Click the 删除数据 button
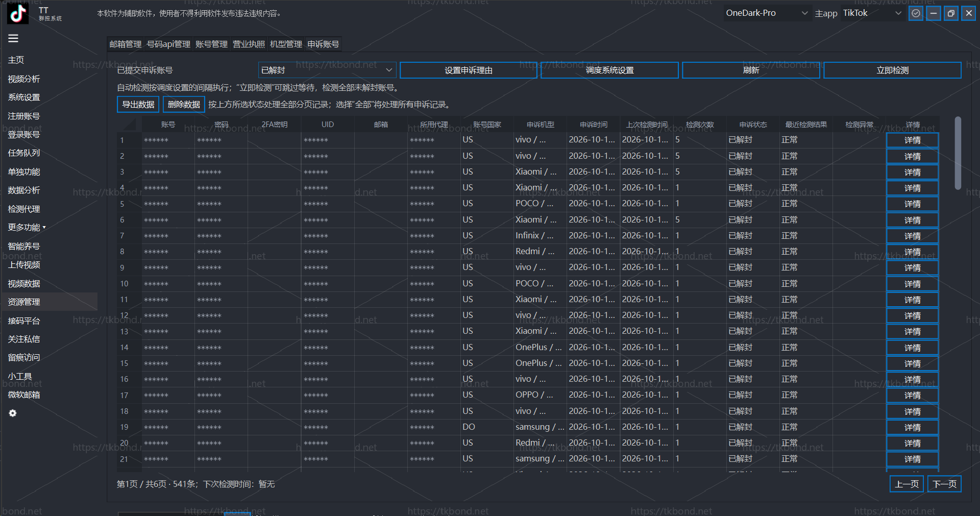Screen dimensions: 980x516 point(184,105)
